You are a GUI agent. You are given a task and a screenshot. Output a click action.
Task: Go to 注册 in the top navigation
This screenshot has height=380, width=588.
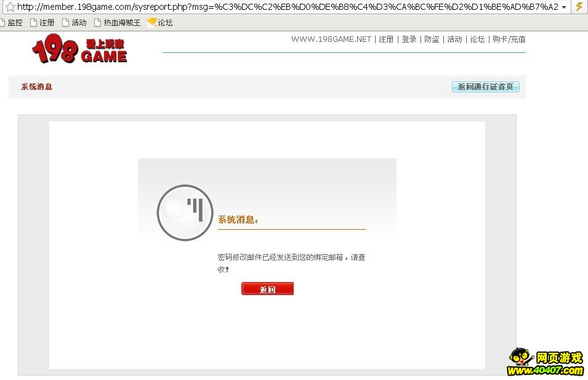click(x=386, y=39)
